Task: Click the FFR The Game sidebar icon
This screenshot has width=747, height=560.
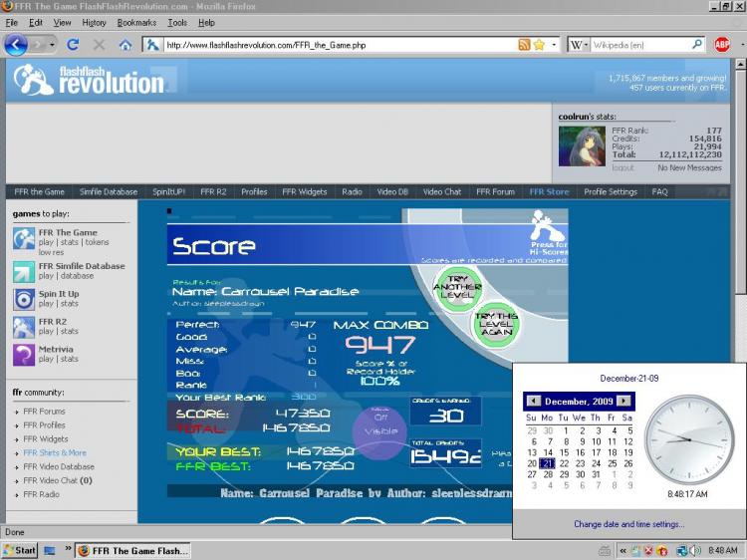Action: coord(24,238)
